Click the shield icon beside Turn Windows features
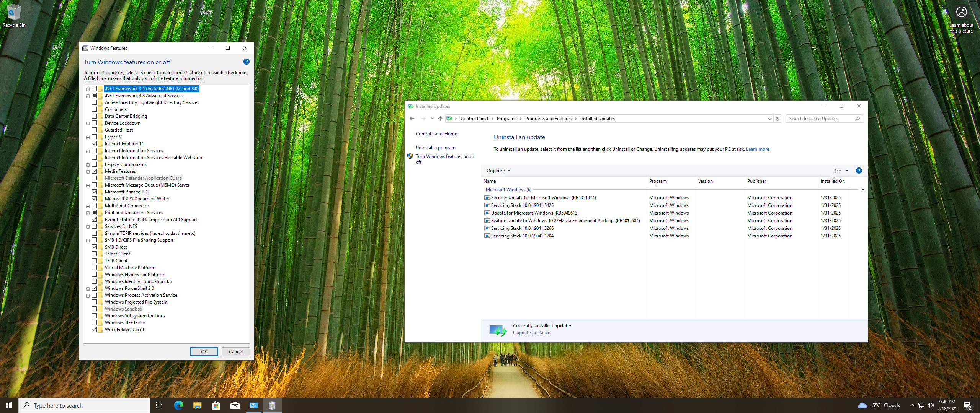This screenshot has height=413, width=980. (x=410, y=156)
